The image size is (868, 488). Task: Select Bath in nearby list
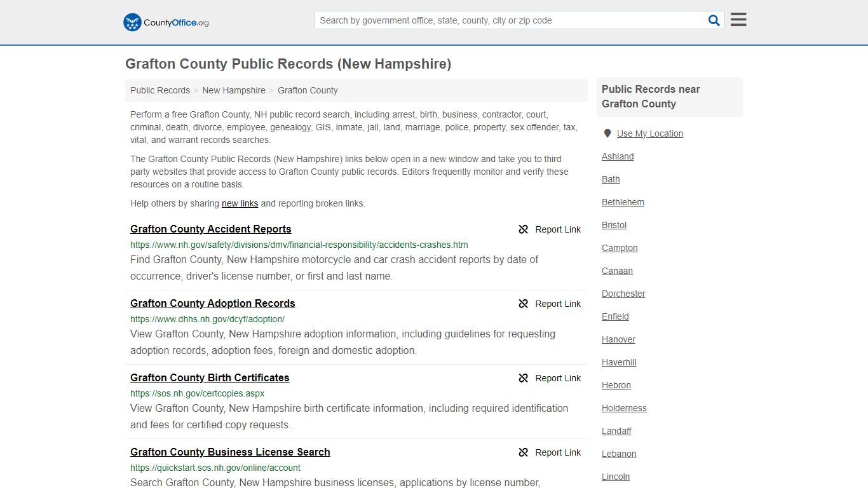(x=611, y=179)
